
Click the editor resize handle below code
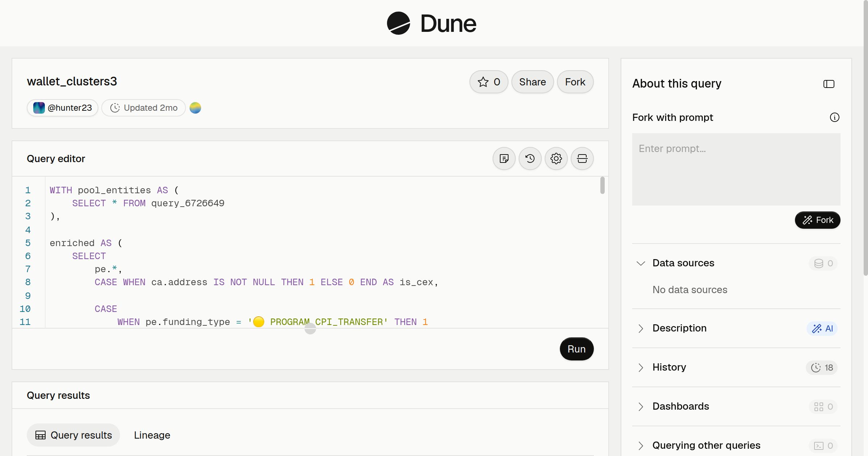tap(310, 329)
